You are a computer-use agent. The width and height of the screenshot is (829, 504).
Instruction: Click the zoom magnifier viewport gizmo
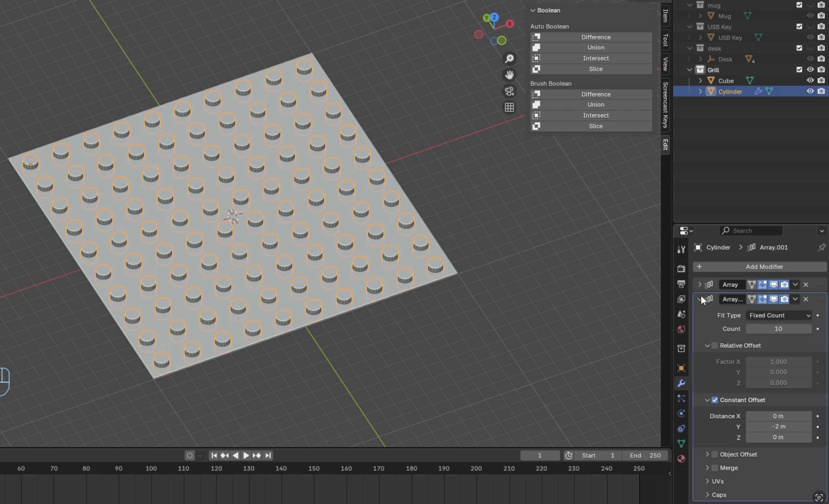click(509, 59)
